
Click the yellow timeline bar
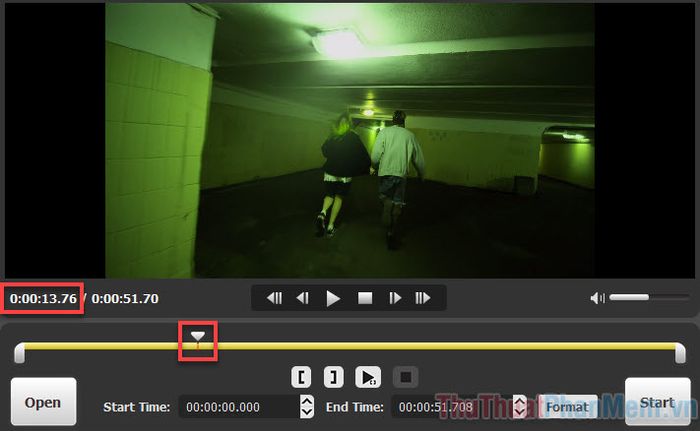pyautogui.click(x=350, y=346)
